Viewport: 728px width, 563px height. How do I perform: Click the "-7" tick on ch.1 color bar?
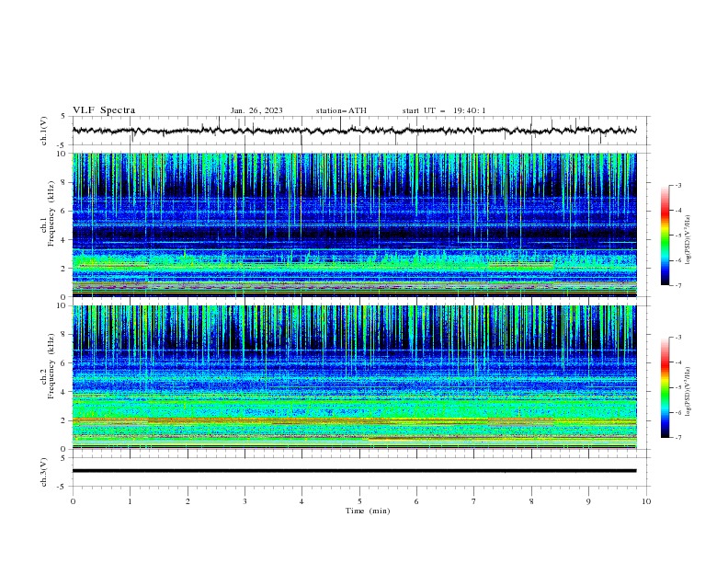tap(678, 285)
